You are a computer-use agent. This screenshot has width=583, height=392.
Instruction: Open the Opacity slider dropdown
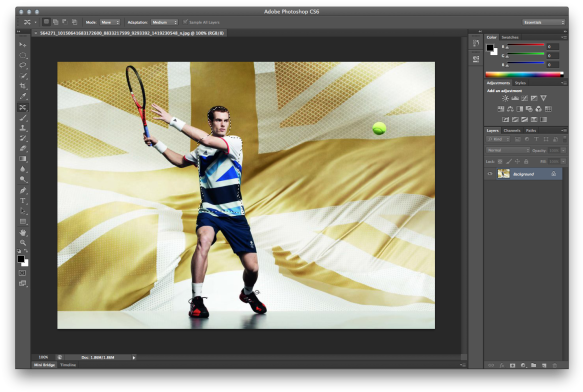(563, 150)
